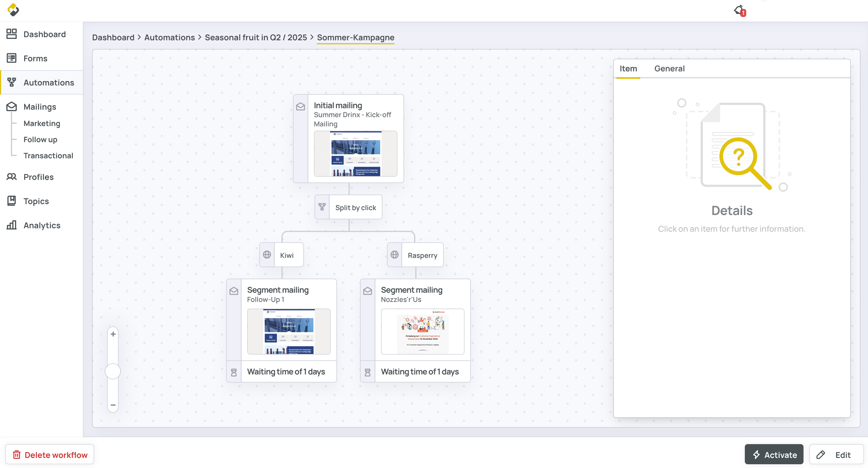Select Transactional under Mailings

pyautogui.click(x=48, y=156)
